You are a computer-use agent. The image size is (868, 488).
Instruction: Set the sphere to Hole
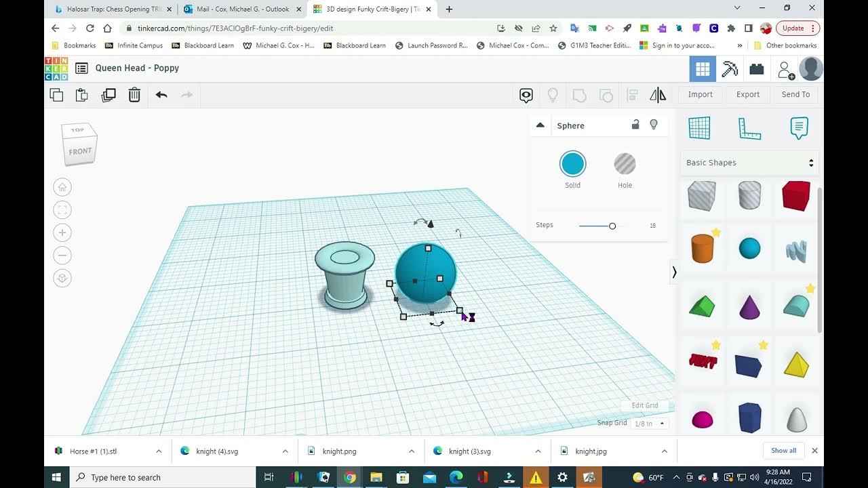(x=625, y=164)
